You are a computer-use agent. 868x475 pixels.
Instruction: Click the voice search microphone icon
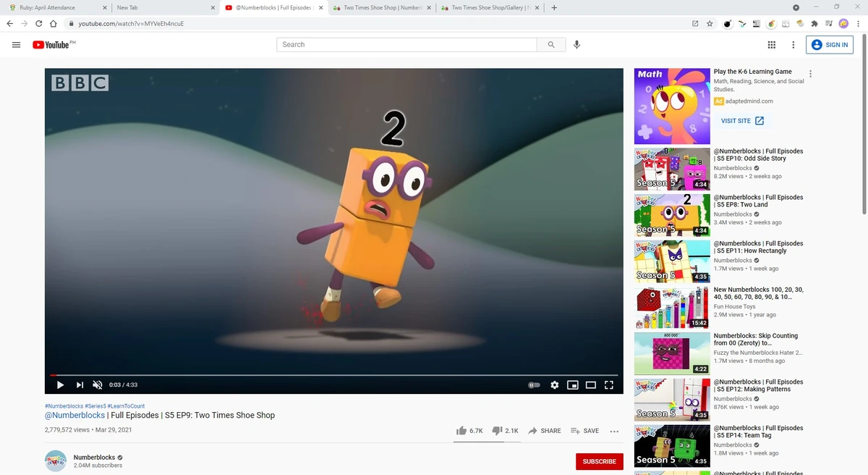coord(576,44)
